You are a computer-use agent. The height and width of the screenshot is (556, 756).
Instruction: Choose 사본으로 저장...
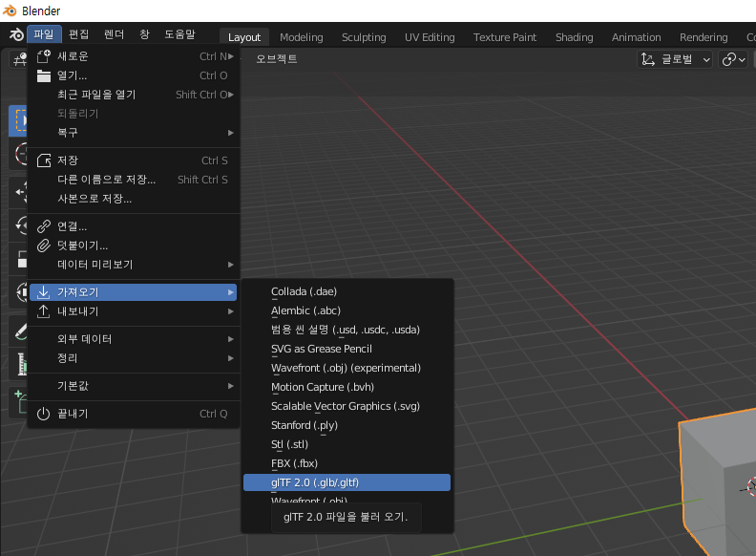(134, 199)
